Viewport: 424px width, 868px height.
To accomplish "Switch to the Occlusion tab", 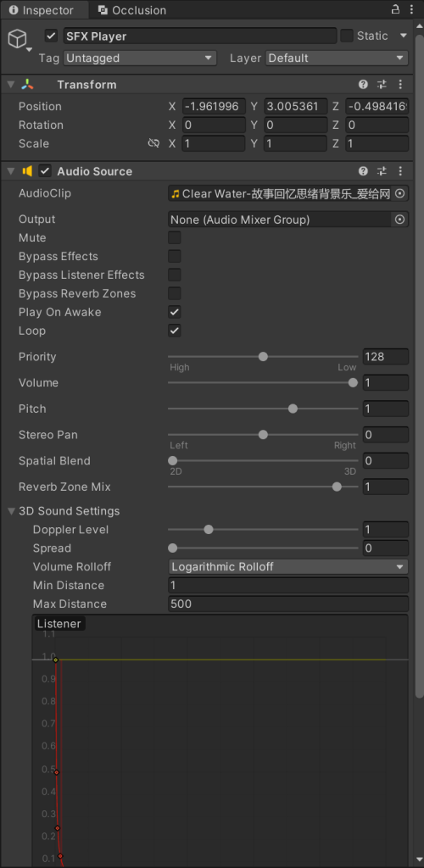I will click(132, 10).
